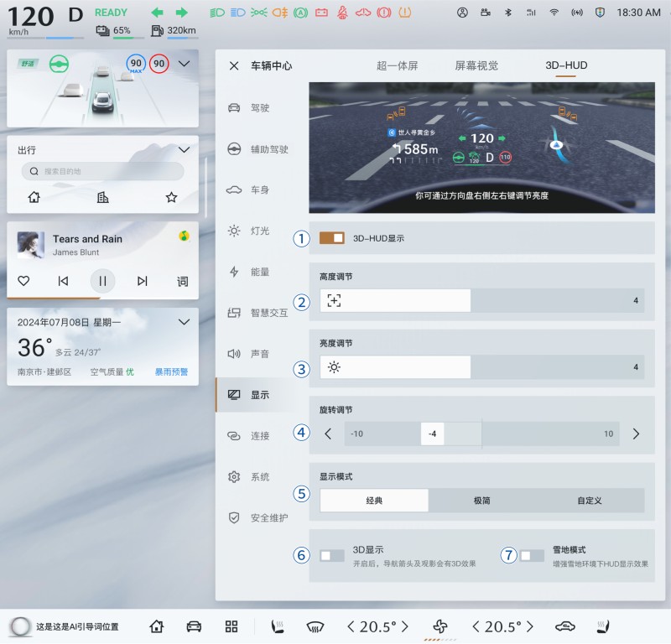Raise the right temperature 20.5°

530,627
